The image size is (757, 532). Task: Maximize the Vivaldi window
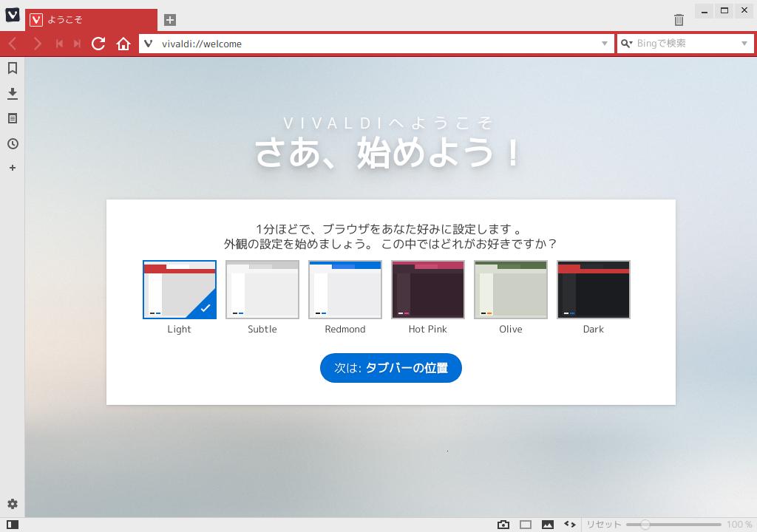tap(724, 10)
